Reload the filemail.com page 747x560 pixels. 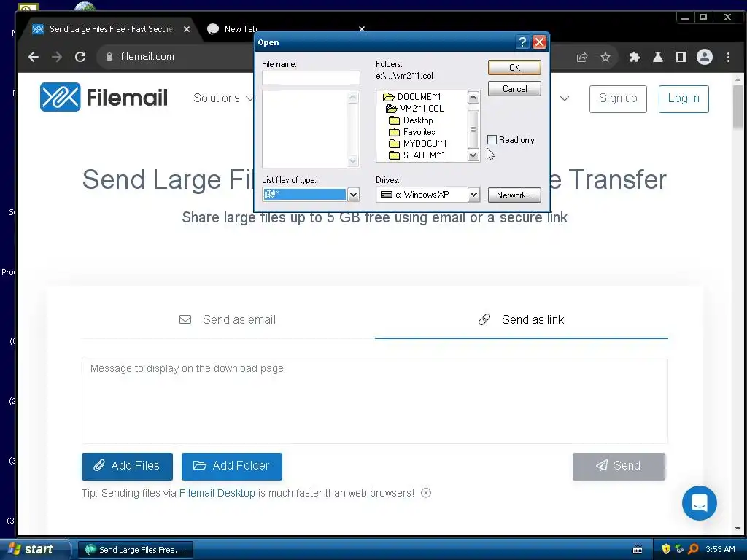click(x=80, y=57)
